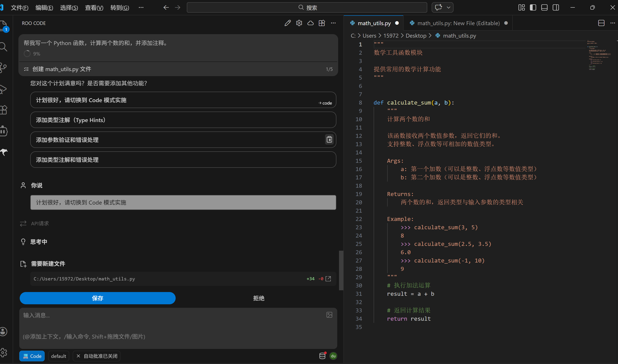Click the new task pencil icon
This screenshot has width=618, height=364.
[x=288, y=23]
